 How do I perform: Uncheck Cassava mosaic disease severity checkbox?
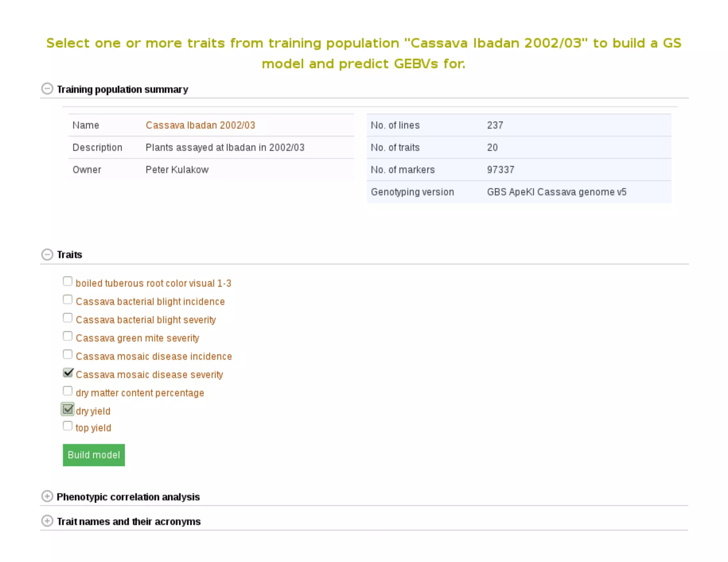pyautogui.click(x=68, y=373)
